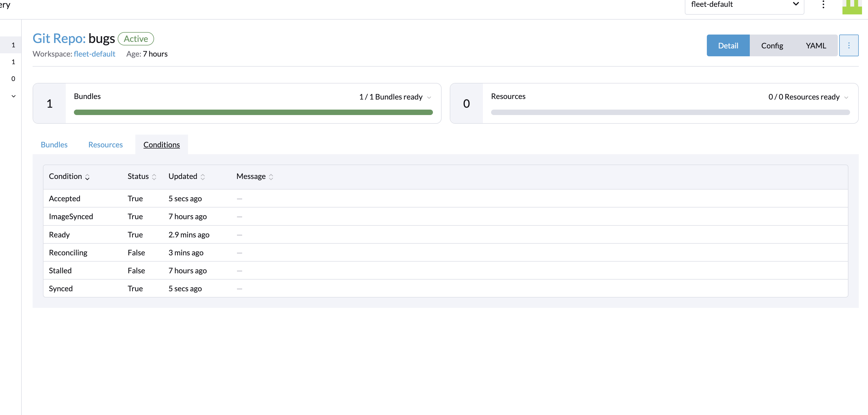The height and width of the screenshot is (415, 868).
Task: Click the Git Repo breadcrumb link
Action: (x=59, y=38)
